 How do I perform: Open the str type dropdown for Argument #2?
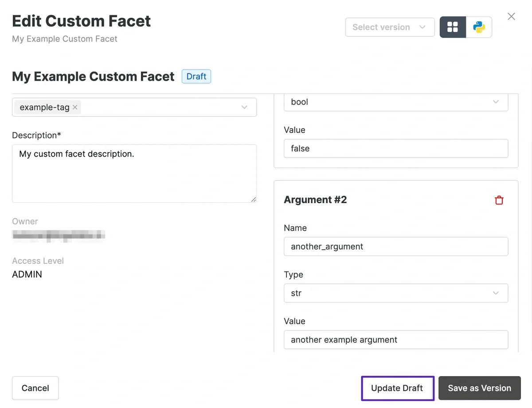click(x=396, y=293)
